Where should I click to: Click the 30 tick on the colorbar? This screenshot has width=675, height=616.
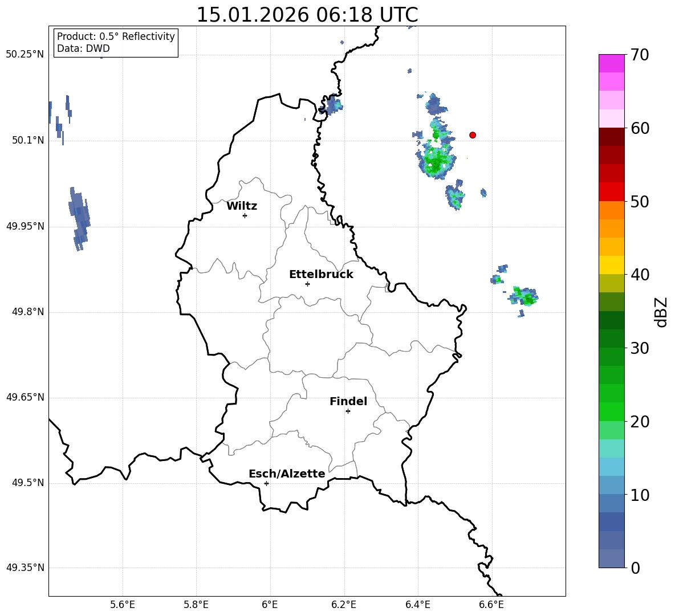coord(640,348)
